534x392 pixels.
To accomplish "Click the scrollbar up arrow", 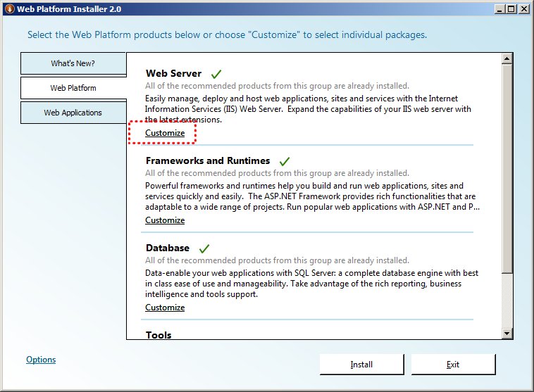I will pyautogui.click(x=507, y=58).
